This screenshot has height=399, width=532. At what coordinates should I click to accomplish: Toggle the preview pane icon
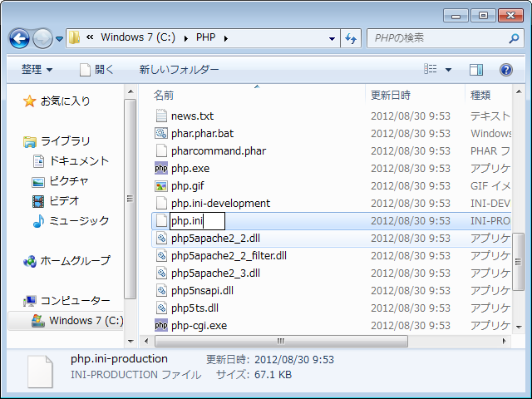[476, 70]
